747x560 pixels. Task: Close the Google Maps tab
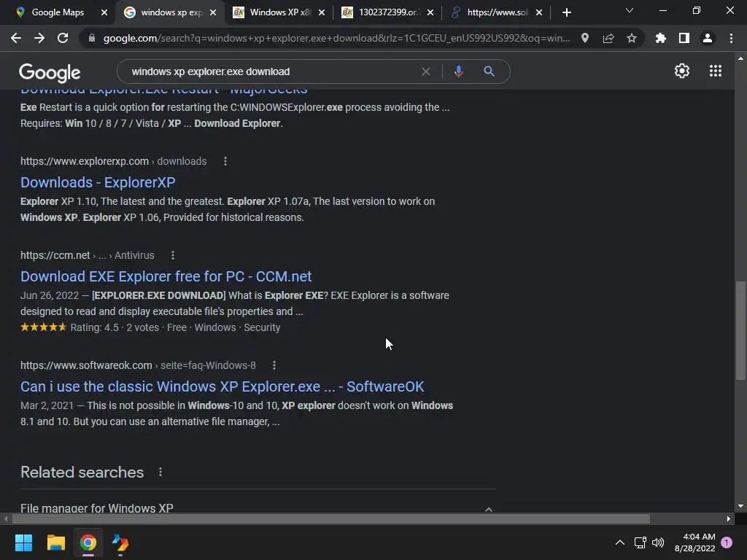pyautogui.click(x=104, y=12)
